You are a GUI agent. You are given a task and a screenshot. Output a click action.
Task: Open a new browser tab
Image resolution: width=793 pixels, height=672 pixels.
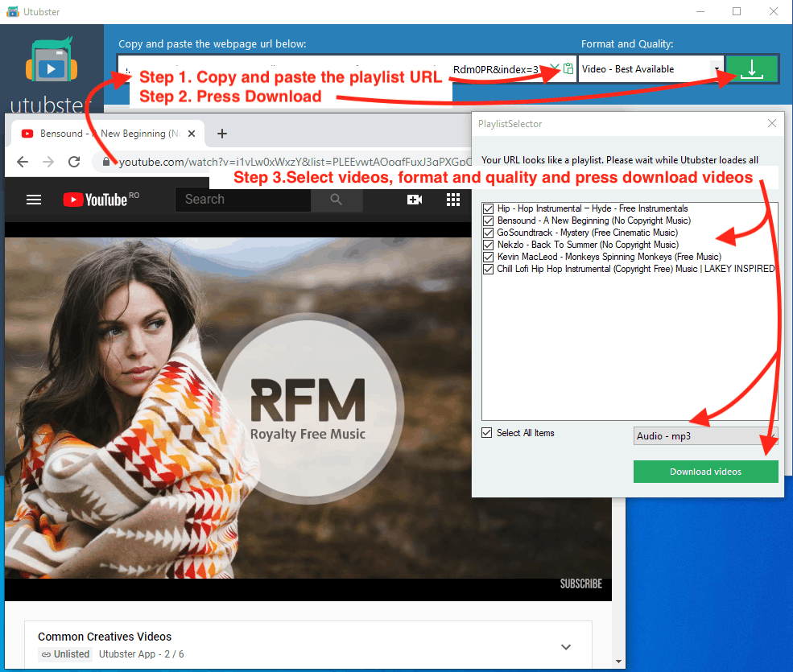(x=222, y=134)
